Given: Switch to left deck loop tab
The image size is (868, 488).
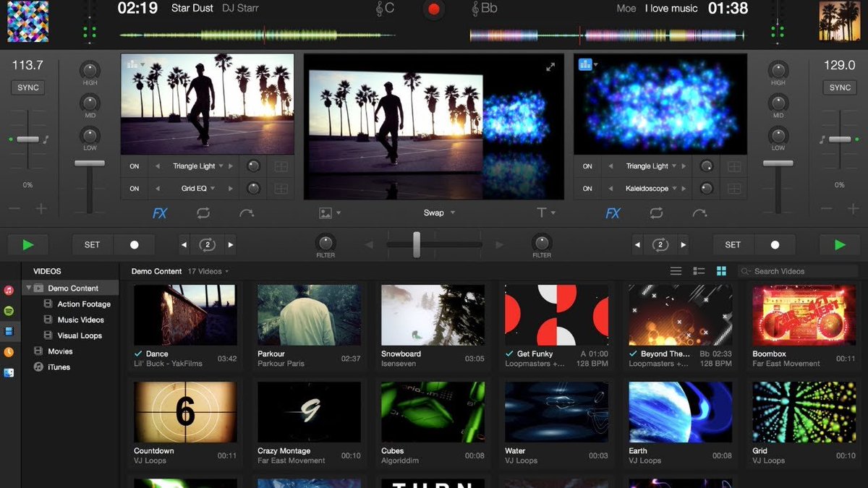Looking at the screenshot, I should tap(203, 213).
